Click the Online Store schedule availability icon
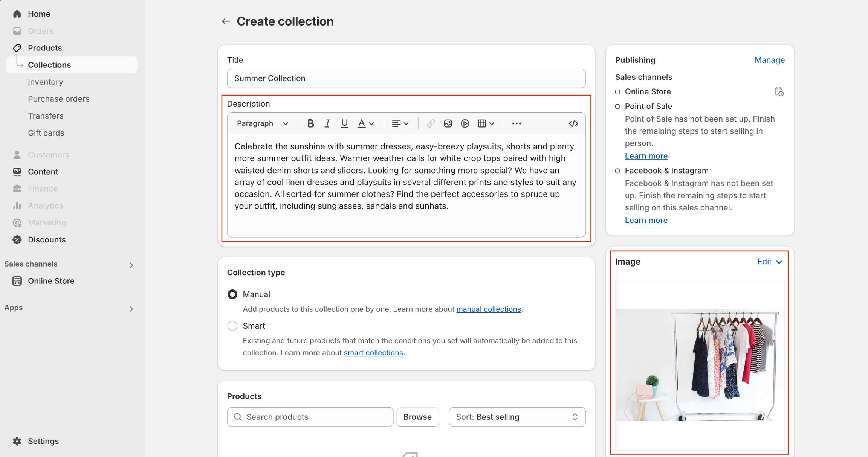868x457 pixels. pos(779,92)
